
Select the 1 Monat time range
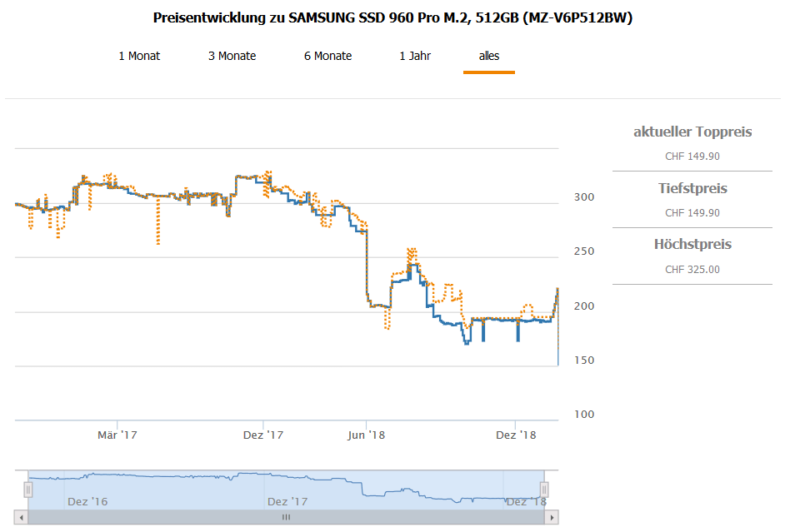(x=139, y=56)
